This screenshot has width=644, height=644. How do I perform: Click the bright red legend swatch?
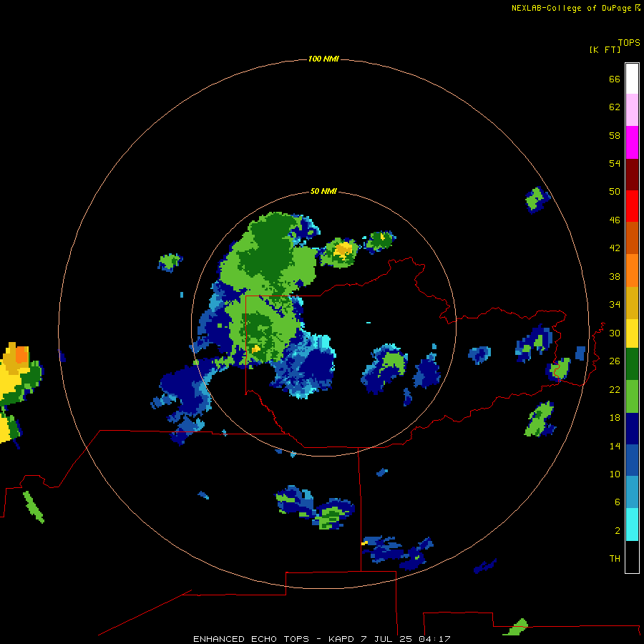632,206
